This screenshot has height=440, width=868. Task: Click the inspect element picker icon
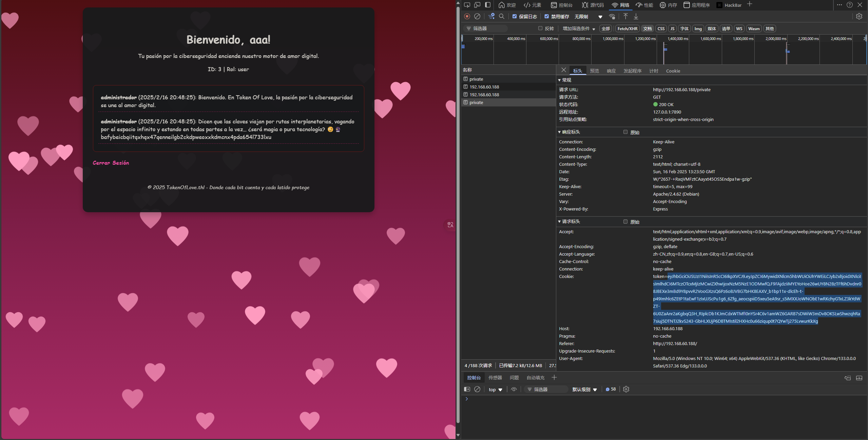(467, 5)
